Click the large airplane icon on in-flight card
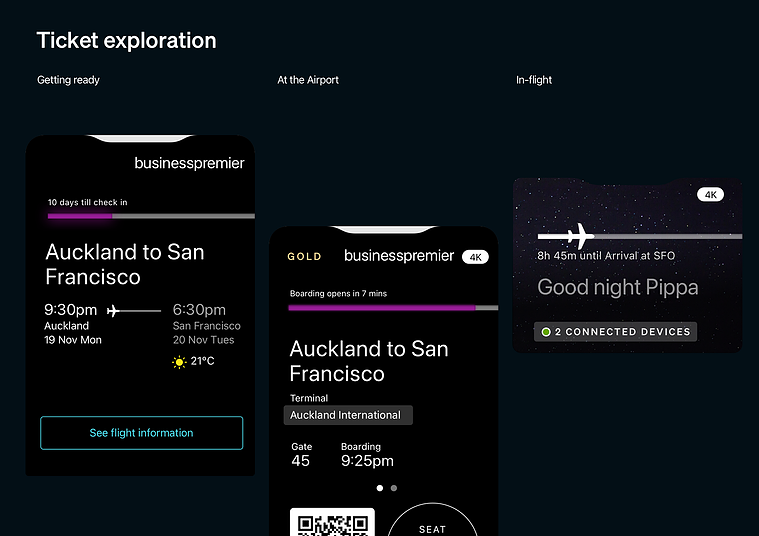The image size is (759, 536). click(580, 236)
